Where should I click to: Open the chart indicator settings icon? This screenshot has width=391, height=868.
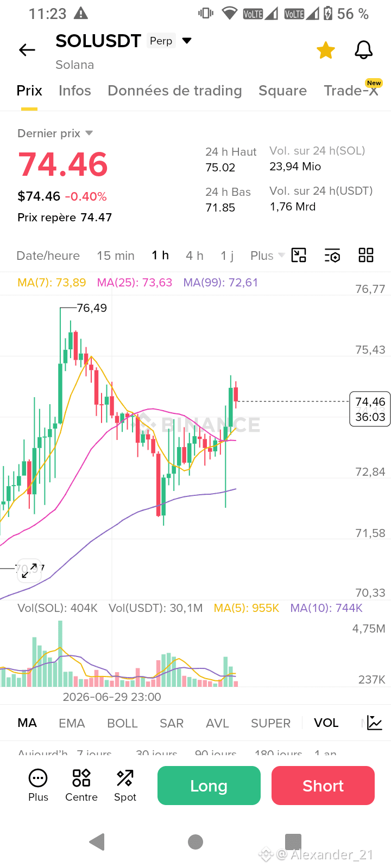[x=332, y=255]
